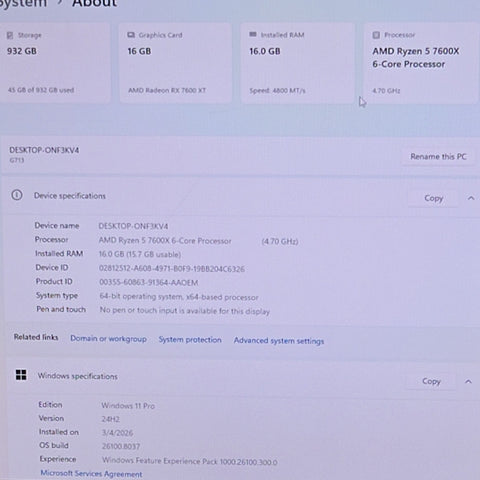480x480 pixels.
Task: Click the Graphics Card icon
Action: click(x=131, y=35)
